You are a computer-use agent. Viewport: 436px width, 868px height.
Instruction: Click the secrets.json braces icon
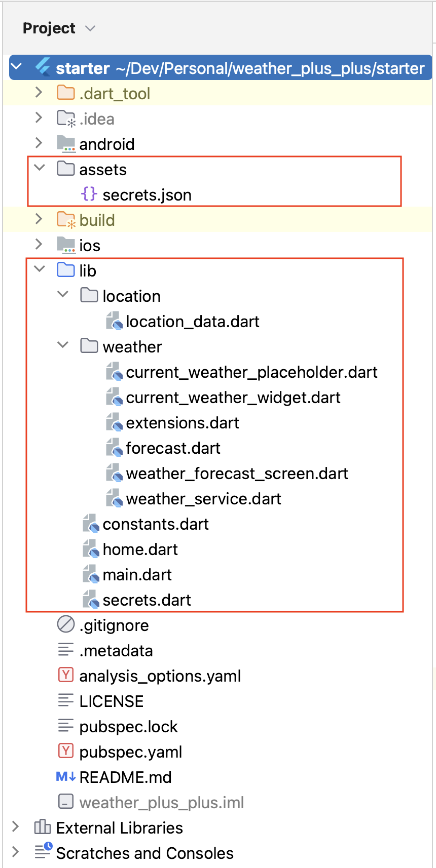[x=89, y=194]
